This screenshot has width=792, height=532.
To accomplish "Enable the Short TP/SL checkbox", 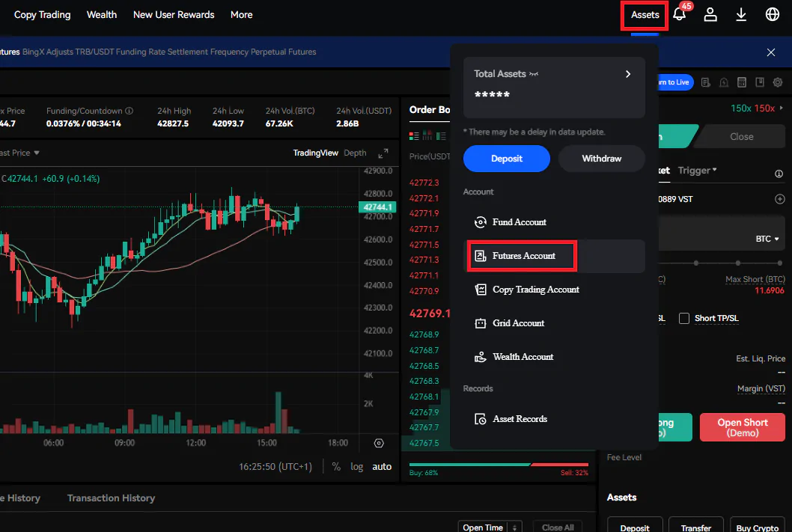I will 684,318.
